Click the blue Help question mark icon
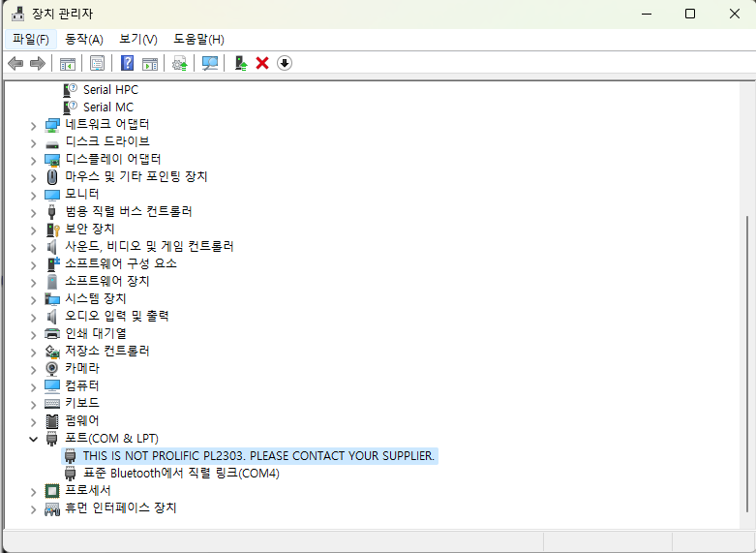The height and width of the screenshot is (553, 756). point(127,63)
